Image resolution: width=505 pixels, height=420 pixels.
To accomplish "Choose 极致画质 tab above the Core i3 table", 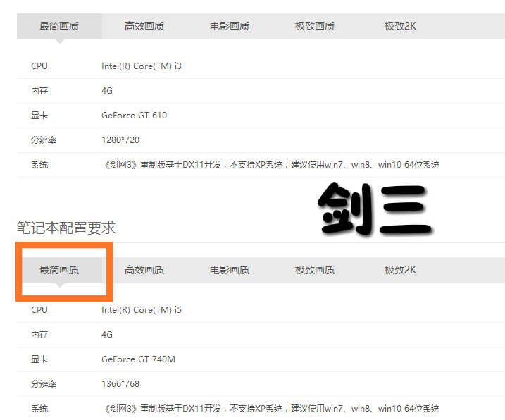I will (x=315, y=26).
